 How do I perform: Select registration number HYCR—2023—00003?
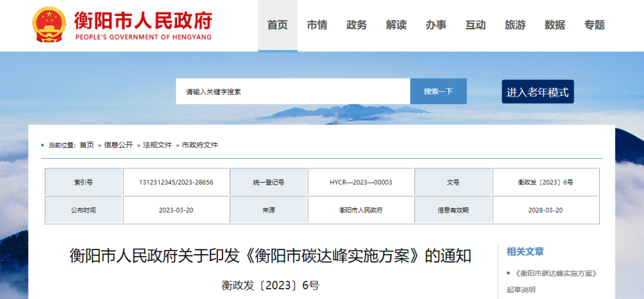click(x=361, y=182)
